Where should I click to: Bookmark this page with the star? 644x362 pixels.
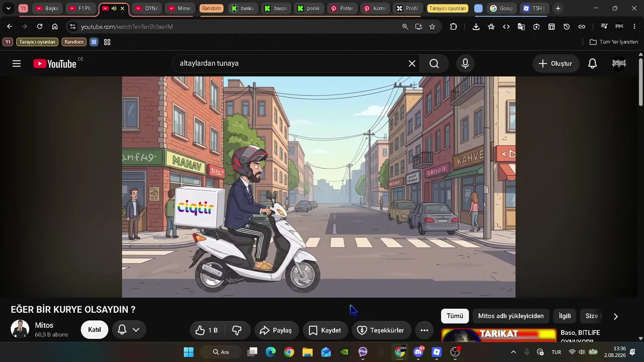point(432,27)
